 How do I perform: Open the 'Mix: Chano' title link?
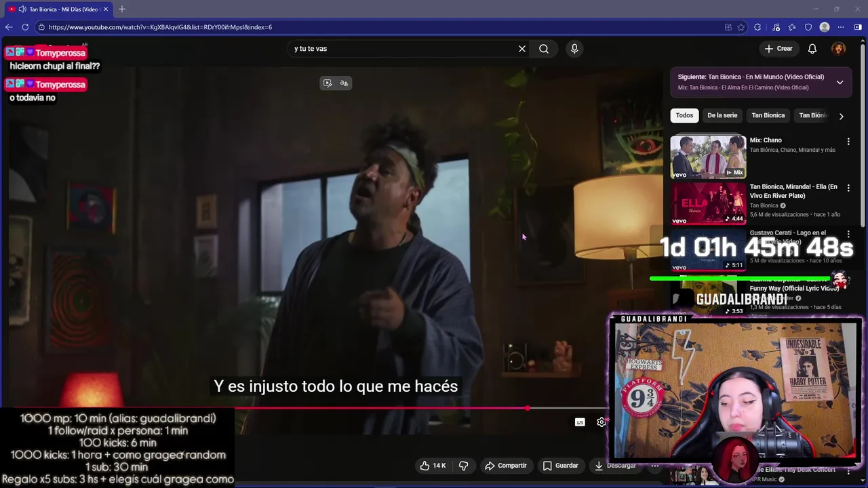coord(766,140)
